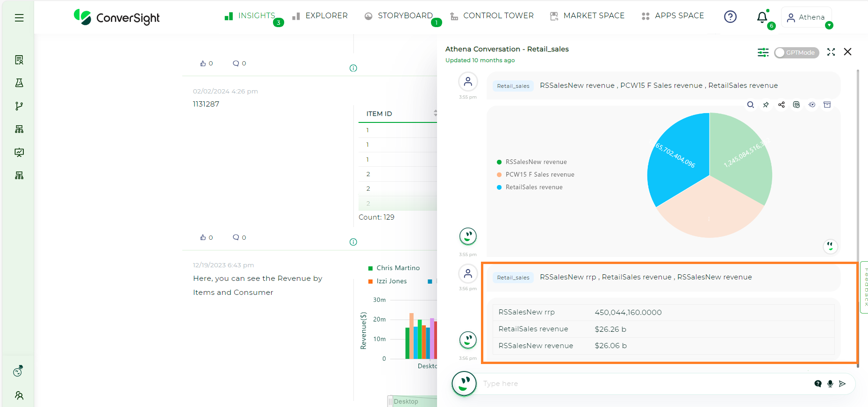Select the RSSalesNew rrp value 450,044,160.0000
Viewport: 868px width, 407px height.
click(628, 312)
